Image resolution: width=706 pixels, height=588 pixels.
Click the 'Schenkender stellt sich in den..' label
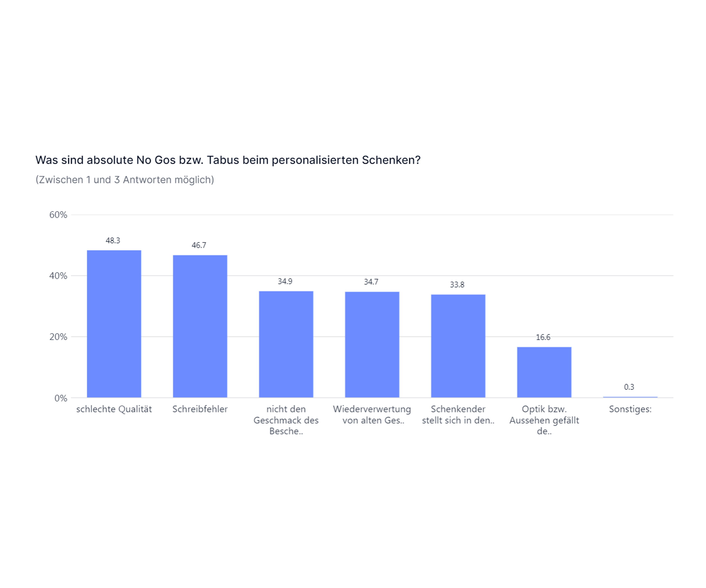pos(458,415)
